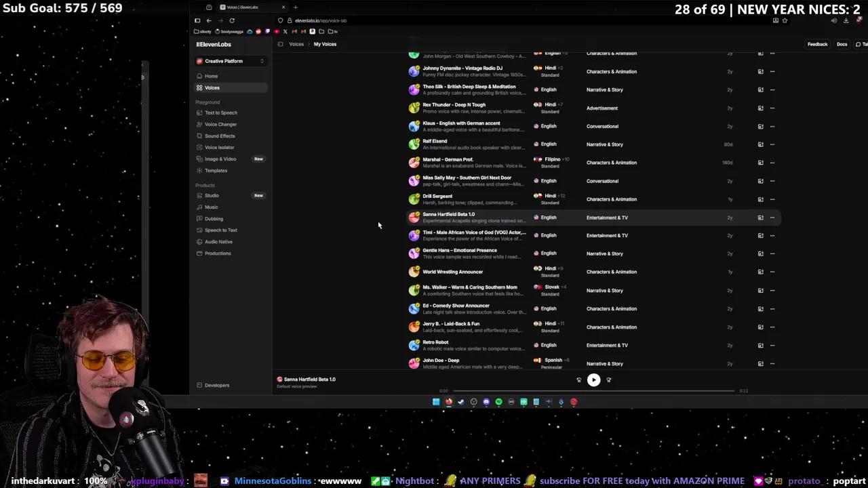Open more options for Klaus
The height and width of the screenshot is (488, 868).
[772, 126]
